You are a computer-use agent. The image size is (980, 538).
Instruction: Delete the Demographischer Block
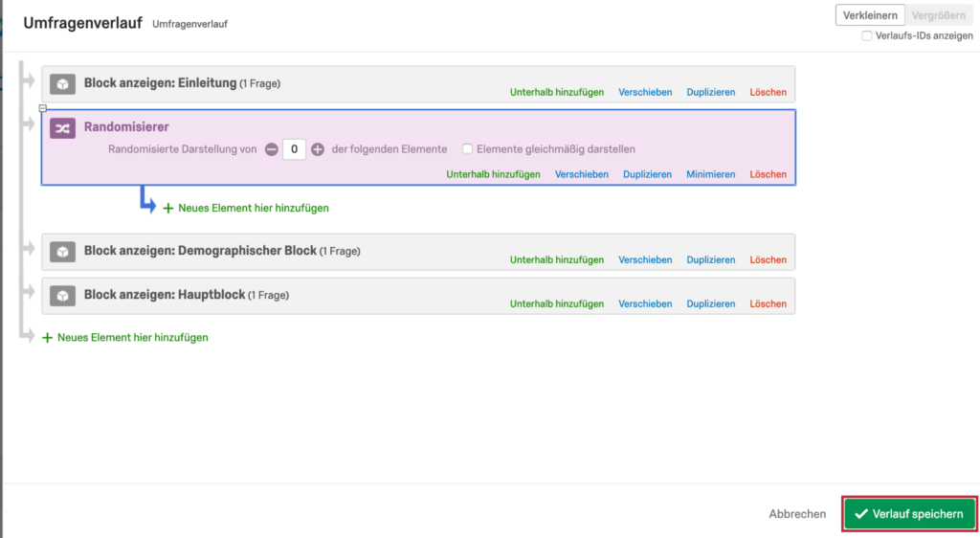(768, 259)
